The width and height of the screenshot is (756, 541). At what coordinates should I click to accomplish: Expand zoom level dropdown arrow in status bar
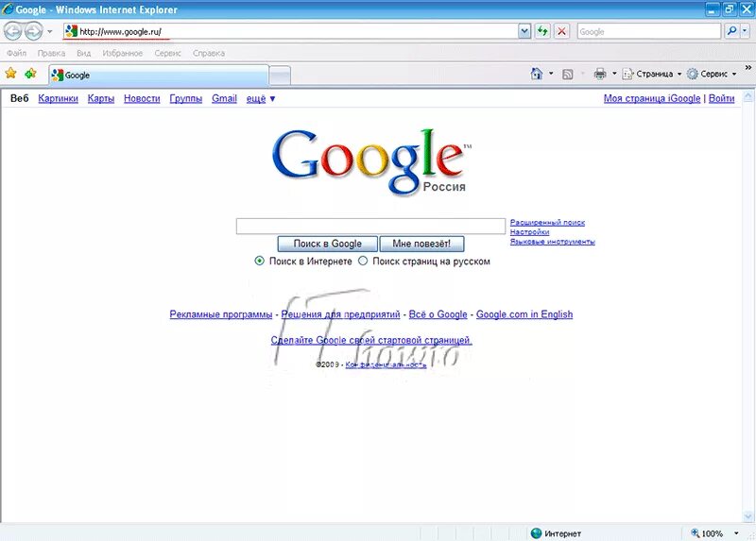tap(736, 533)
